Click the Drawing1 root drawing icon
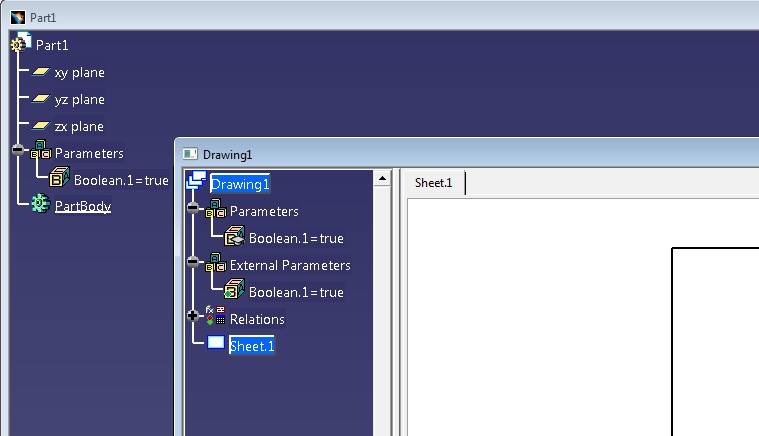Viewport: 759px width, 436px height. 197,180
